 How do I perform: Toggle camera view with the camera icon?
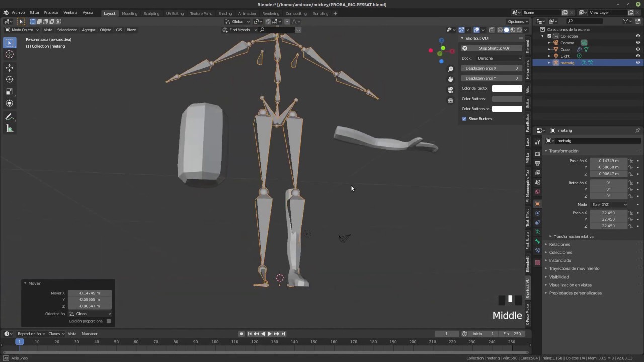click(x=450, y=90)
